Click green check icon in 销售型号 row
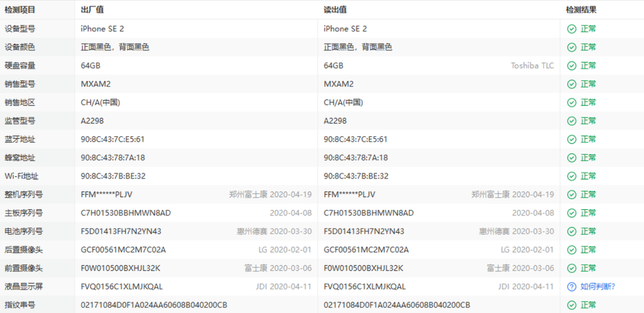This screenshot has width=644, height=313. [572, 84]
